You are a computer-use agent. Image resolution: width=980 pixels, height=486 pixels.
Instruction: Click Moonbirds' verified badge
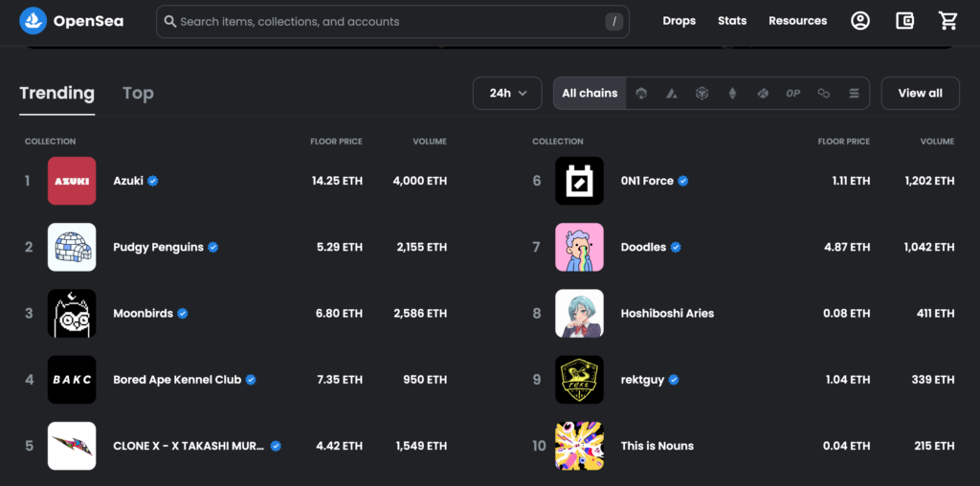coord(183,314)
